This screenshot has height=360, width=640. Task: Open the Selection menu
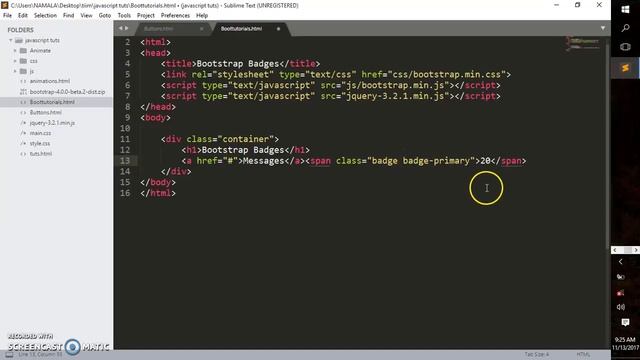[45, 16]
